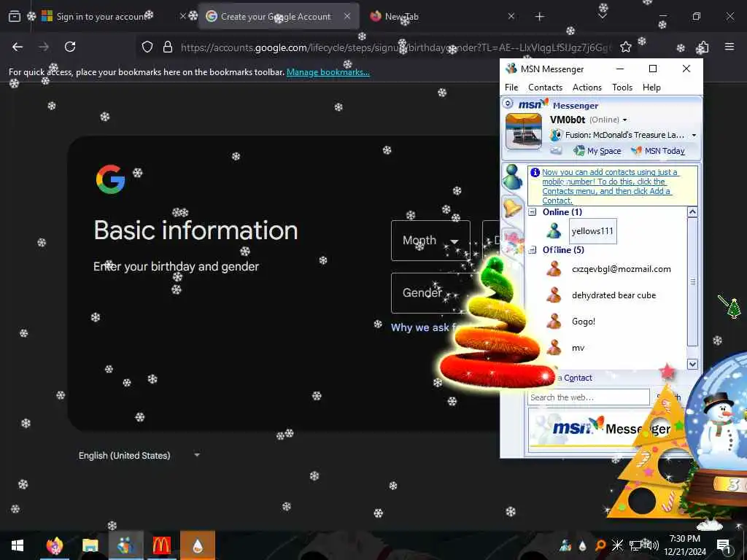The image size is (747, 560).
Task: Select offline contact mv
Action: point(578,348)
